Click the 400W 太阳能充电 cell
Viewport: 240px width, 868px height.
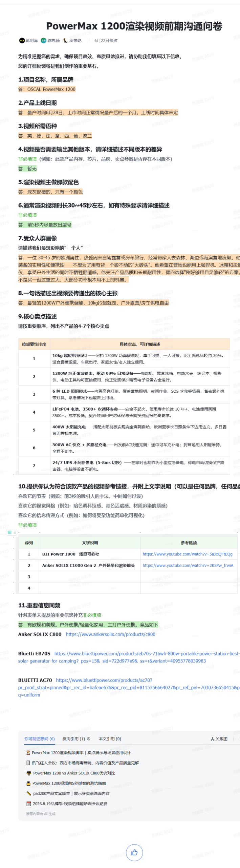[140, 430]
